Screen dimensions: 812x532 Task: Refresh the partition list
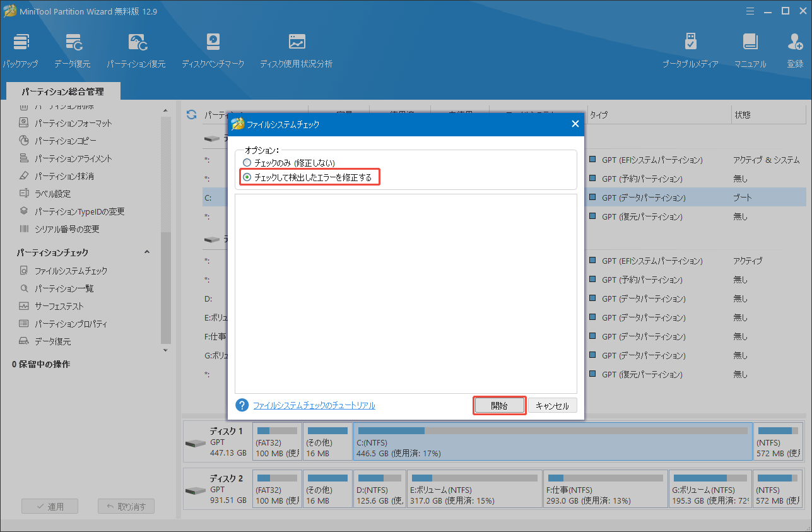pos(191,115)
